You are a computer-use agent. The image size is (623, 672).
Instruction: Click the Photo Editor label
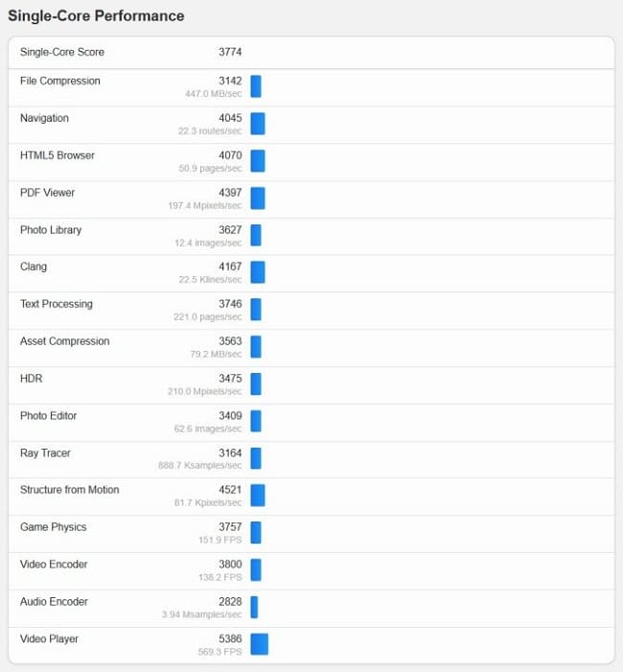click(48, 416)
